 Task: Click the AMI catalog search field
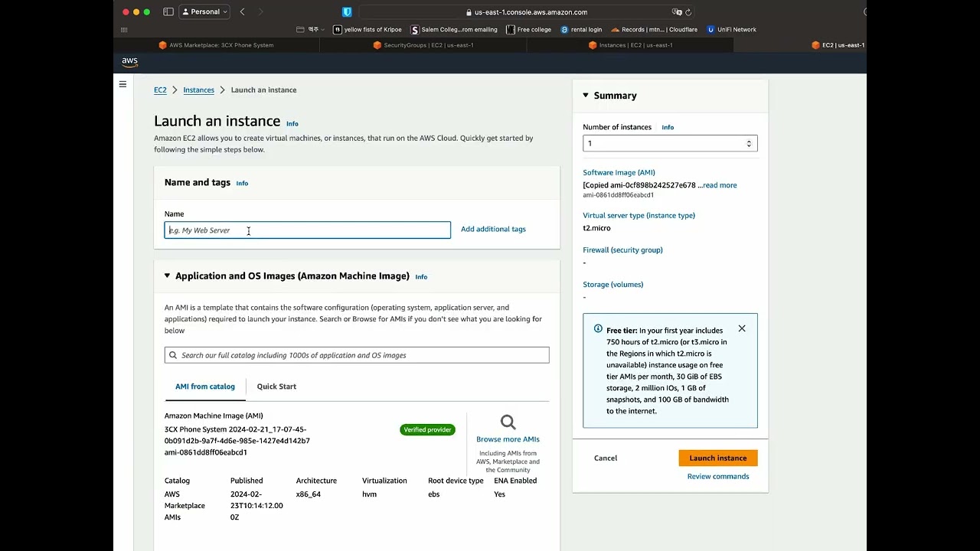357,355
